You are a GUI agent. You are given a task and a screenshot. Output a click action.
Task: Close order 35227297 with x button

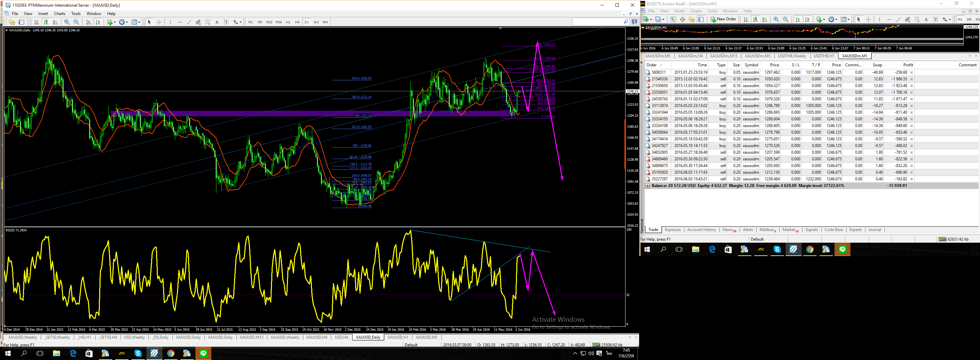[x=911, y=179]
